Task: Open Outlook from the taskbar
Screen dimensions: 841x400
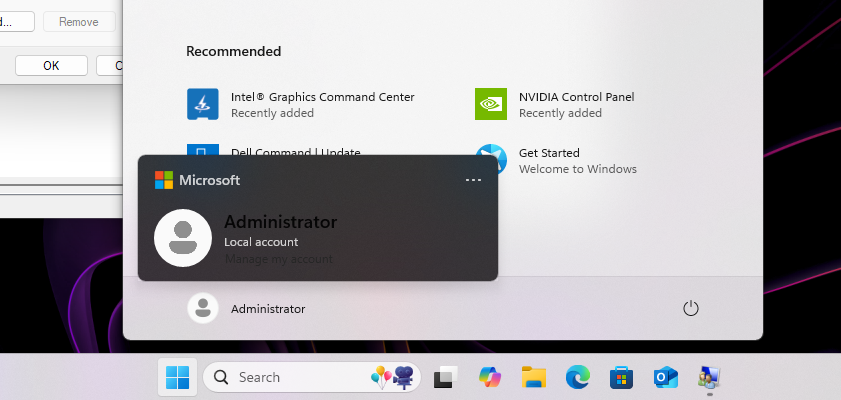Action: coord(666,377)
